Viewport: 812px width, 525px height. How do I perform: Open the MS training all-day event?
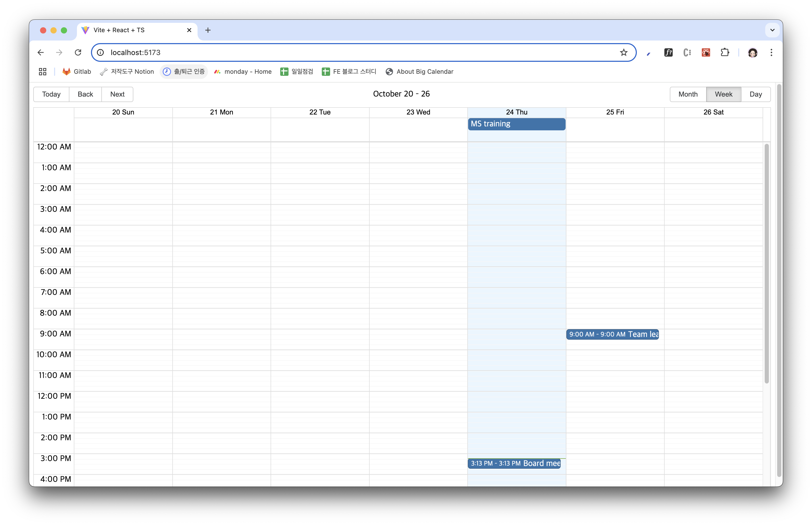tap(516, 124)
